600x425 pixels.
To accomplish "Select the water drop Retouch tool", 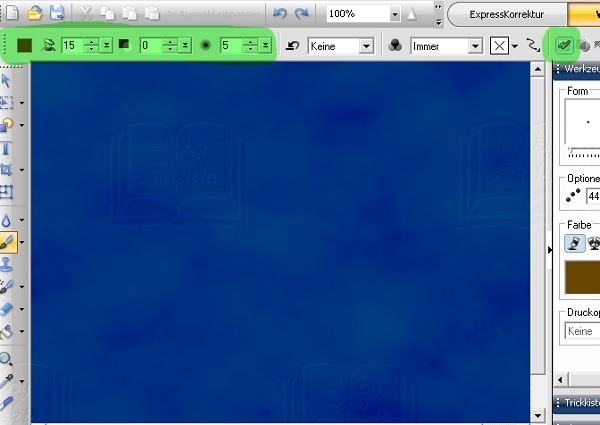I will click(x=6, y=220).
